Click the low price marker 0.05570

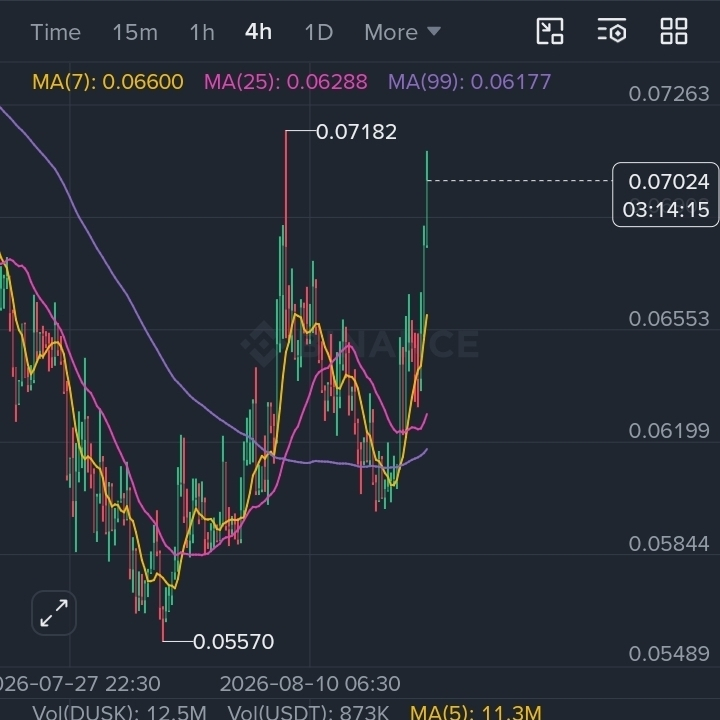point(233,641)
